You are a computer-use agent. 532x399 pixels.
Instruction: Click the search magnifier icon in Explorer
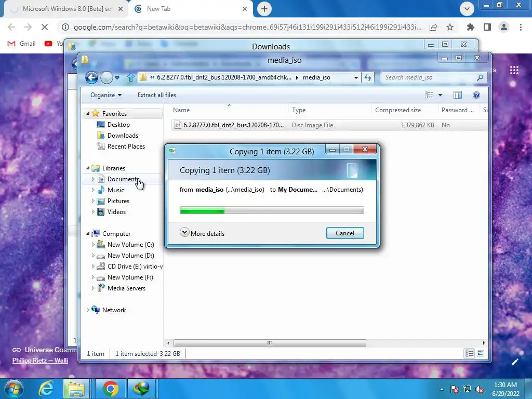pos(480,78)
